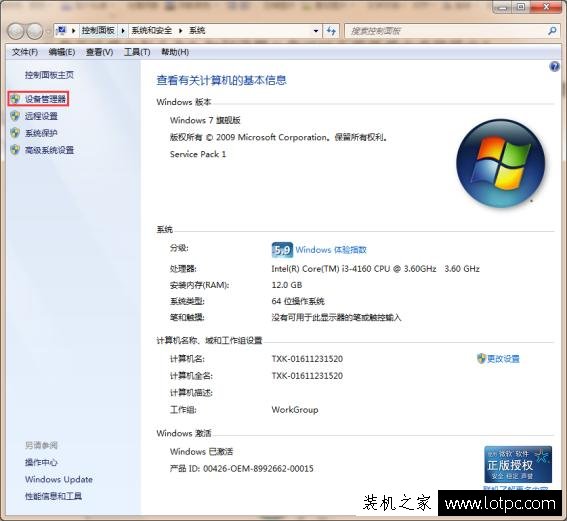The width and height of the screenshot is (567, 521).
Task: Open the 帮助(H) menu
Action: coord(175,52)
